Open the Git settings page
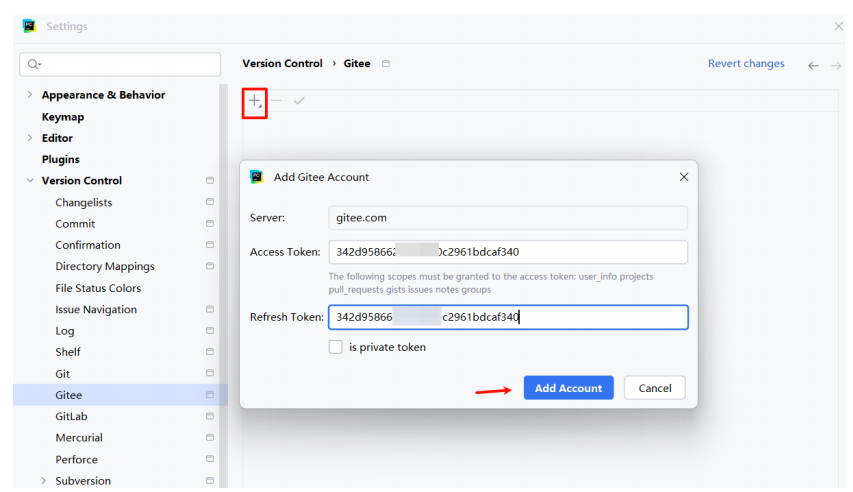Viewport: 853px width, 492px height. coord(63,374)
